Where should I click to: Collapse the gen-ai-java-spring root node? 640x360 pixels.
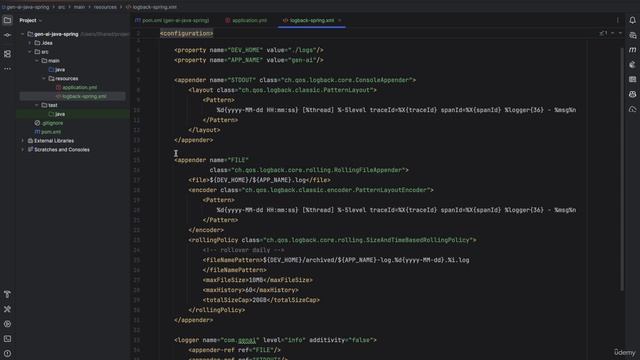(x=22, y=34)
